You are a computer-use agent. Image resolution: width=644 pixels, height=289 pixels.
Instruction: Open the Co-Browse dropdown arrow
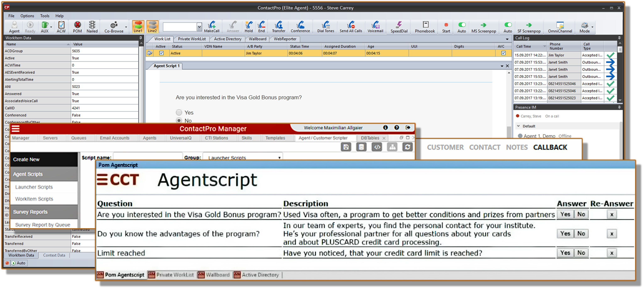point(126,27)
